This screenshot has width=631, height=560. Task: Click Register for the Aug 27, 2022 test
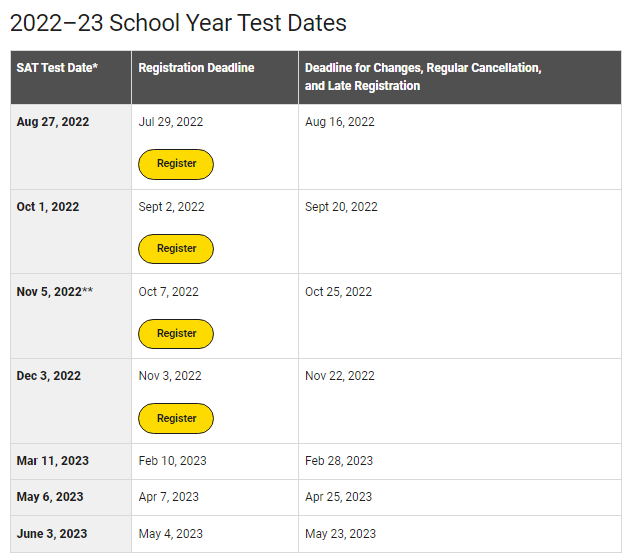tap(176, 164)
